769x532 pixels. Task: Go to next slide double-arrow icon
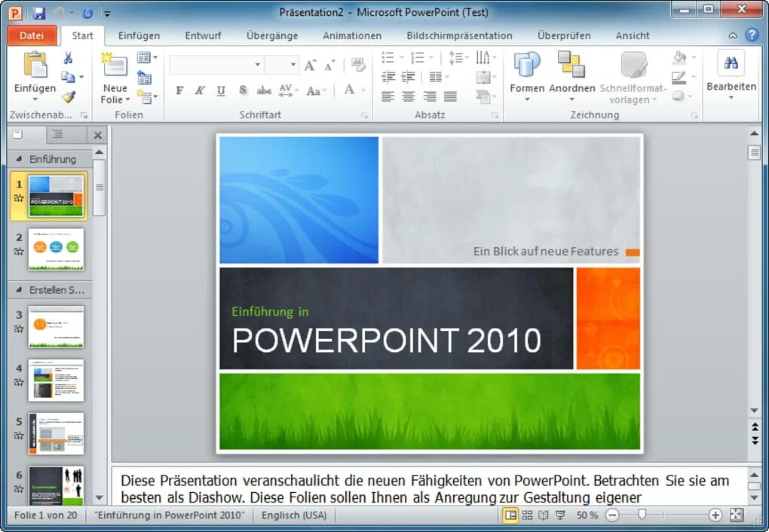pyautogui.click(x=755, y=440)
